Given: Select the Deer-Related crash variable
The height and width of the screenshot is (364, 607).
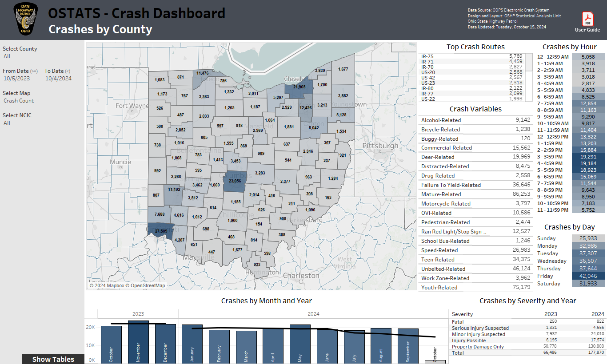Looking at the screenshot, I should [x=475, y=157].
